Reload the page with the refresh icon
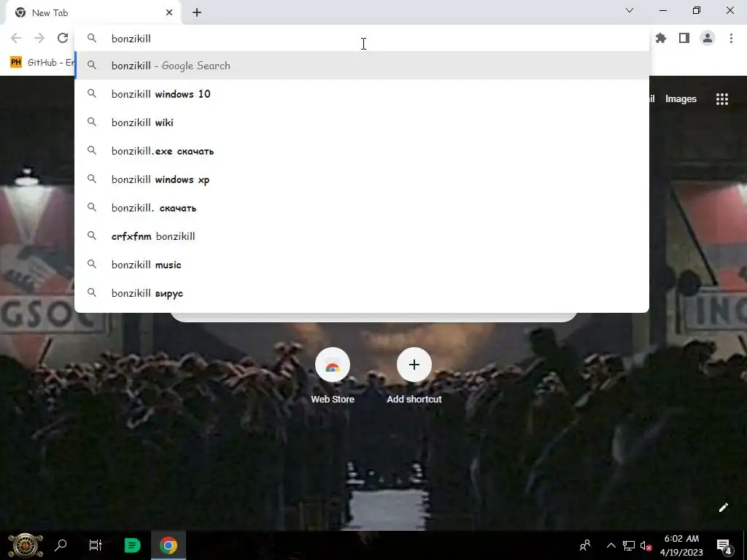747x560 pixels. tap(63, 38)
